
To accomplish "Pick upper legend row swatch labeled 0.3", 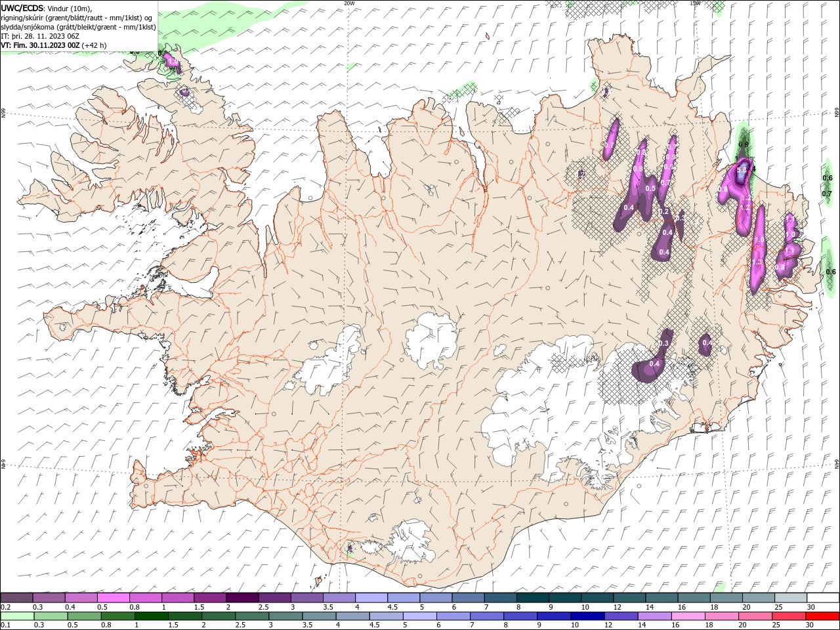I will (49, 598).
